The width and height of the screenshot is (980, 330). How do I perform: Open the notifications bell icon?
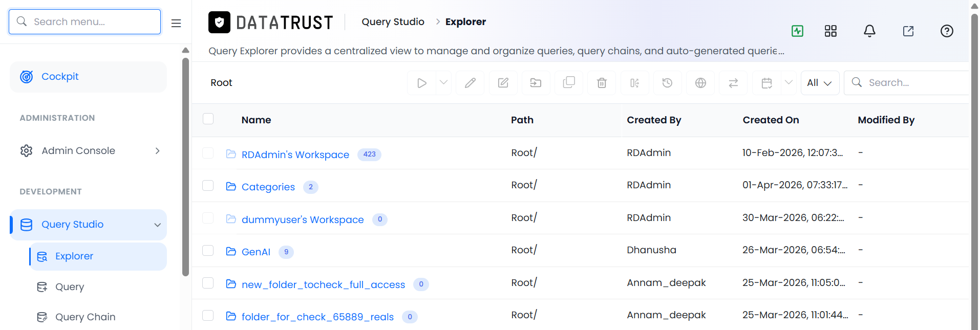click(869, 31)
